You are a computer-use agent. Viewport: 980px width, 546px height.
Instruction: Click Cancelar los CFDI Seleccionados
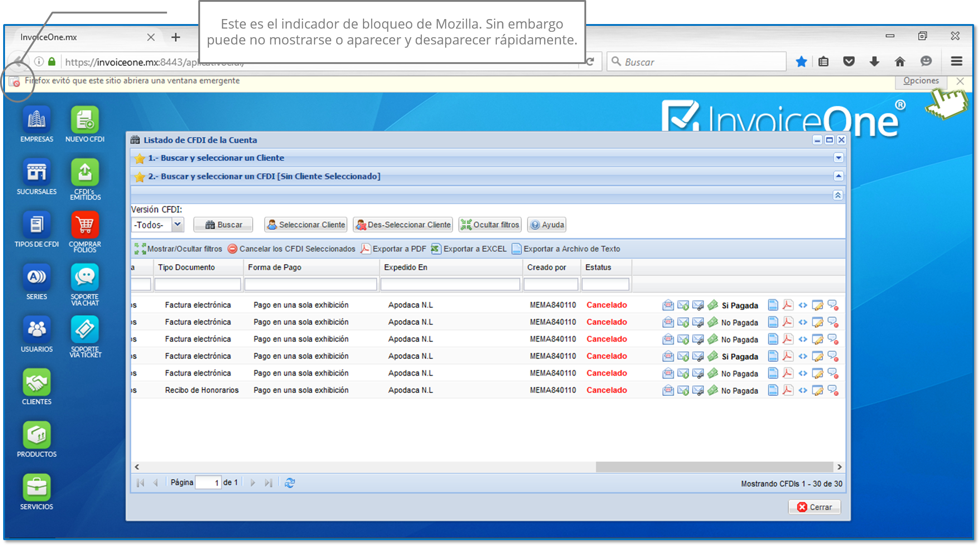click(x=291, y=249)
